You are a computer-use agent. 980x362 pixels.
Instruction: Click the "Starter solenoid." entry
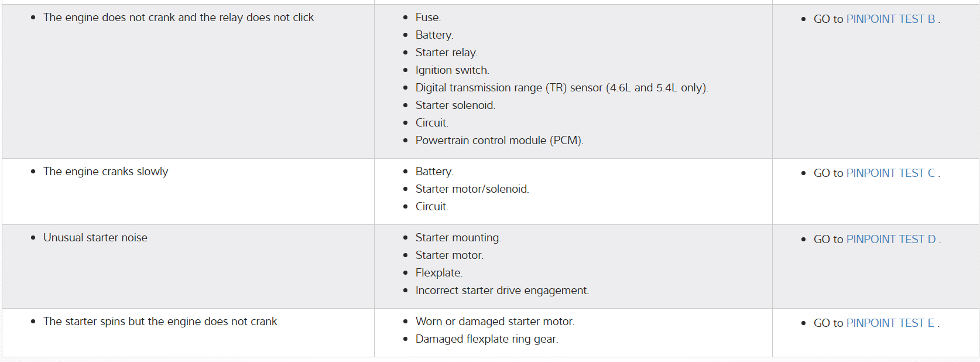(x=455, y=105)
